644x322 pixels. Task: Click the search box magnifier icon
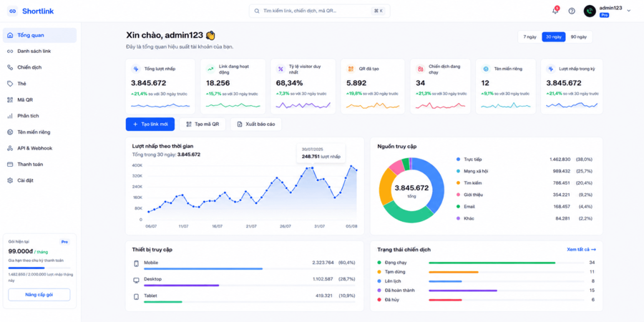tap(257, 11)
